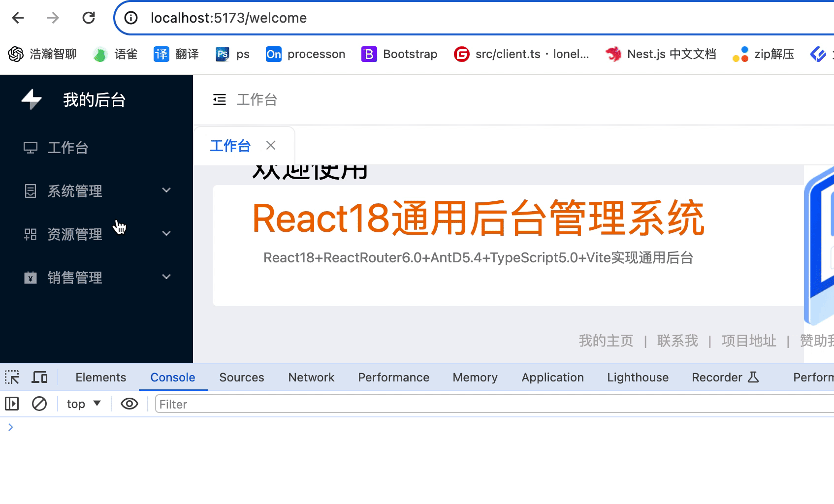Viewport: 834px width, 504px height.
Task: Select 工作台 in the sidebar menu
Action: [96, 148]
